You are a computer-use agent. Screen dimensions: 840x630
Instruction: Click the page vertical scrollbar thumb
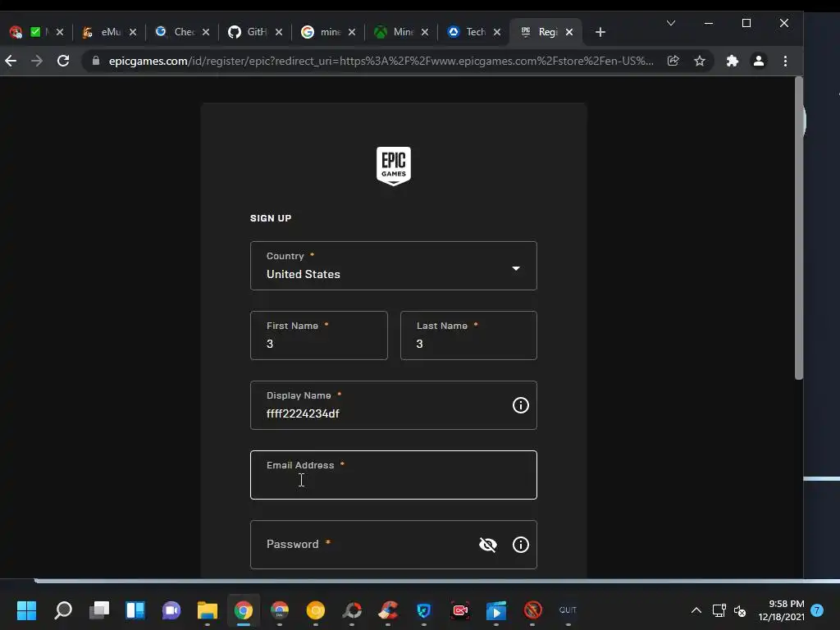click(x=799, y=228)
